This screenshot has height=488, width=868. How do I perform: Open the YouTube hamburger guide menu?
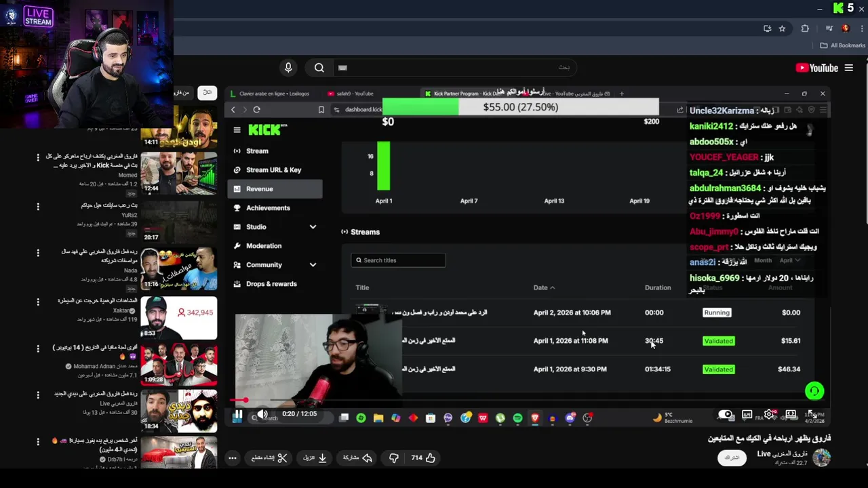point(849,68)
